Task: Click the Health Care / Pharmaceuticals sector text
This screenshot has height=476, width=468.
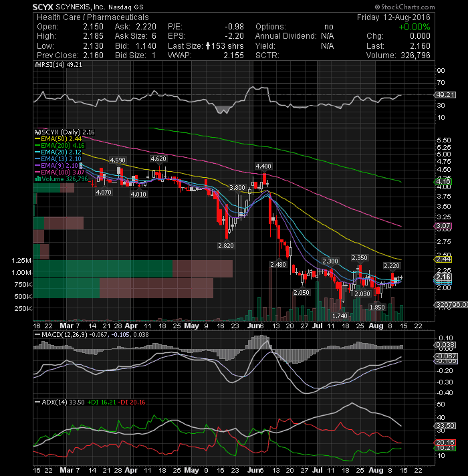Action: (93, 17)
